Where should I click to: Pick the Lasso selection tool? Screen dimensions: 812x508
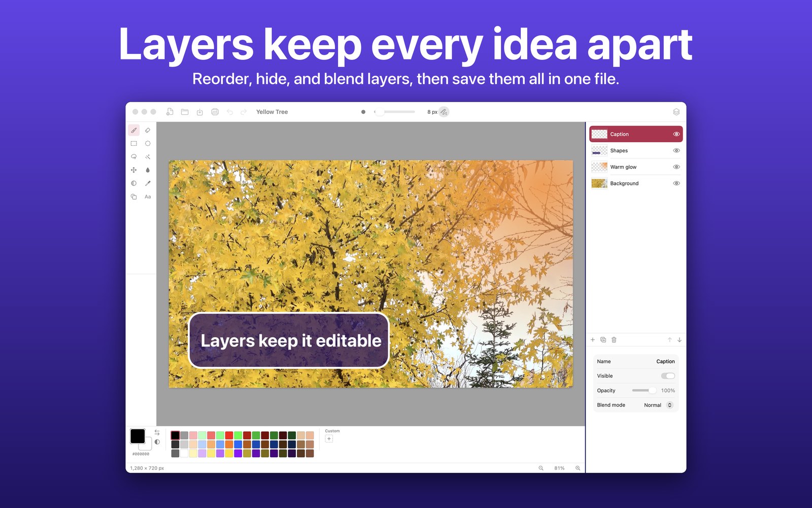tap(134, 157)
